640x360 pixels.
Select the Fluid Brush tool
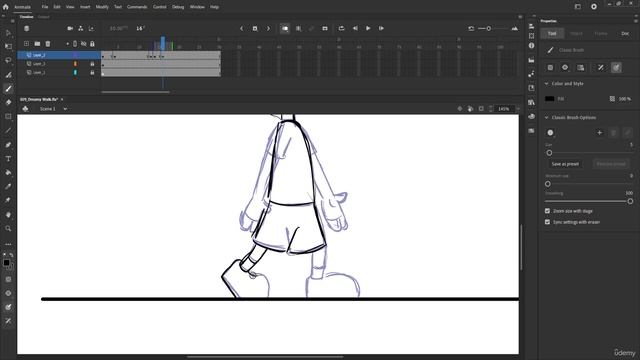[8, 75]
